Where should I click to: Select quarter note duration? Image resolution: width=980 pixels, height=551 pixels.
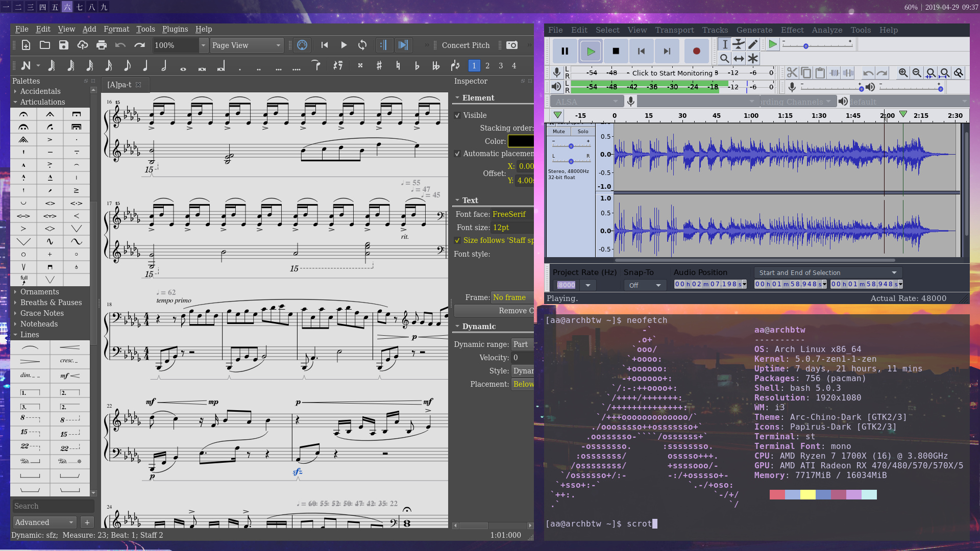pos(146,66)
